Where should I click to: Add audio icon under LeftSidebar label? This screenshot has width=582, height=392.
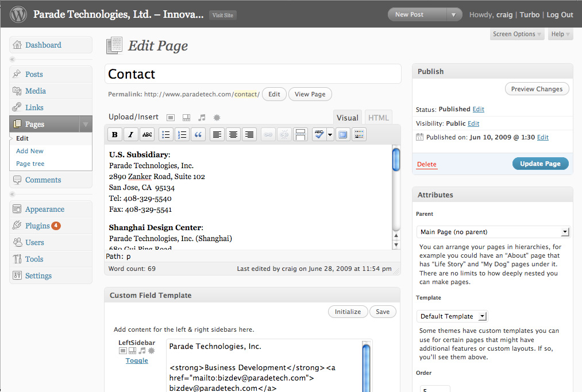click(x=142, y=351)
